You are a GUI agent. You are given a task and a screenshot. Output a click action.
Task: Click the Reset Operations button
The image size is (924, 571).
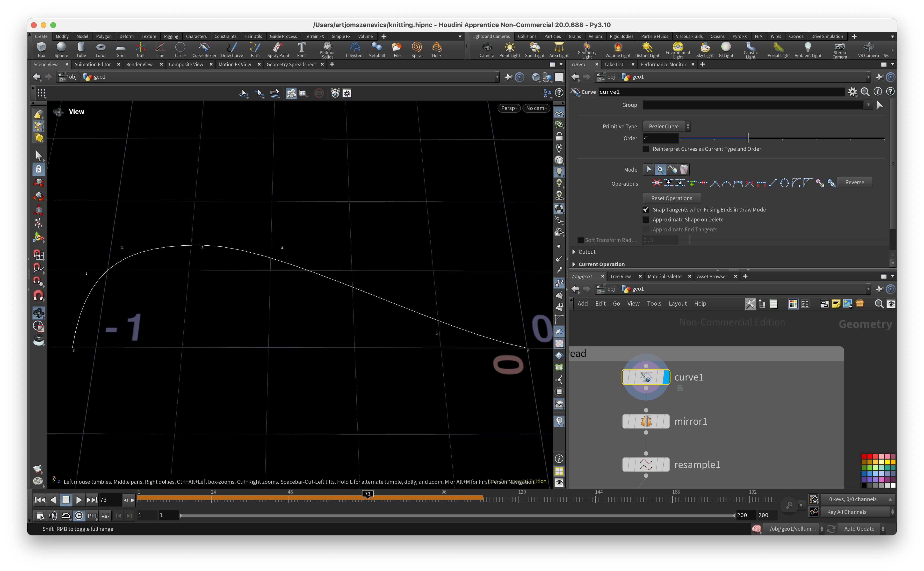671,198
